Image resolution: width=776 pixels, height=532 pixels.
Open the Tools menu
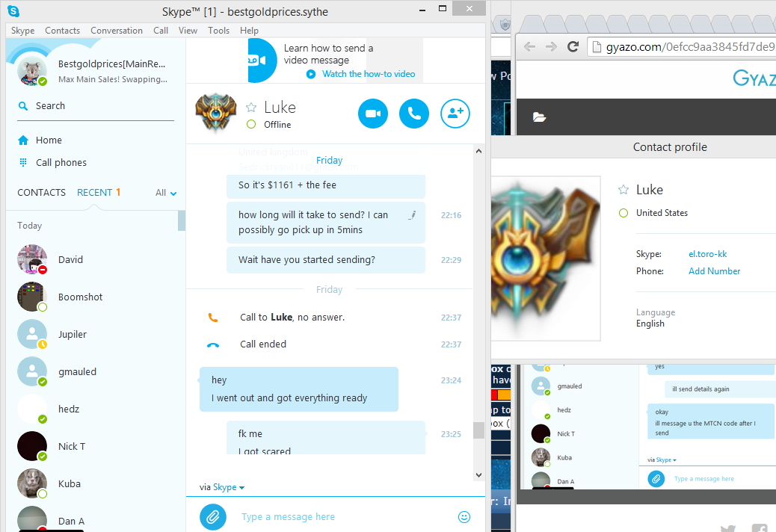[218, 31]
